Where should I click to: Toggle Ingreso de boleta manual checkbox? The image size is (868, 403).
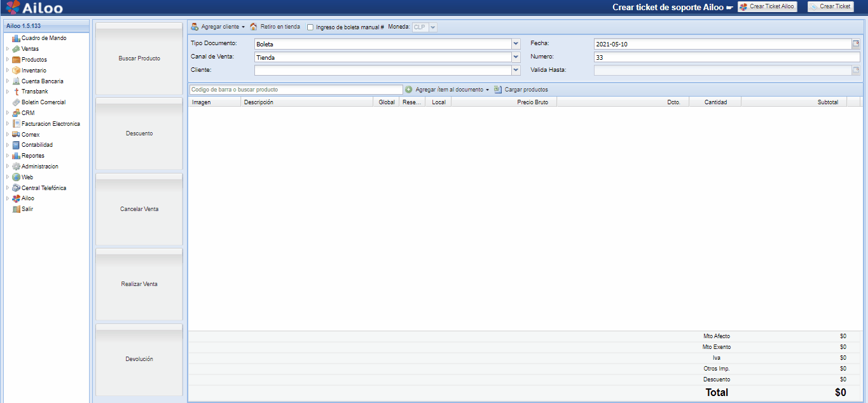310,27
